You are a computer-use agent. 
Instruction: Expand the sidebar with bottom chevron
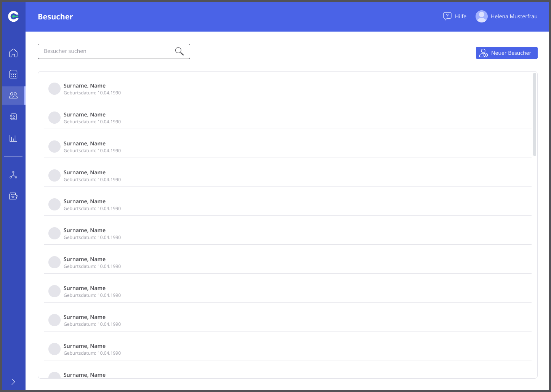coord(13,382)
